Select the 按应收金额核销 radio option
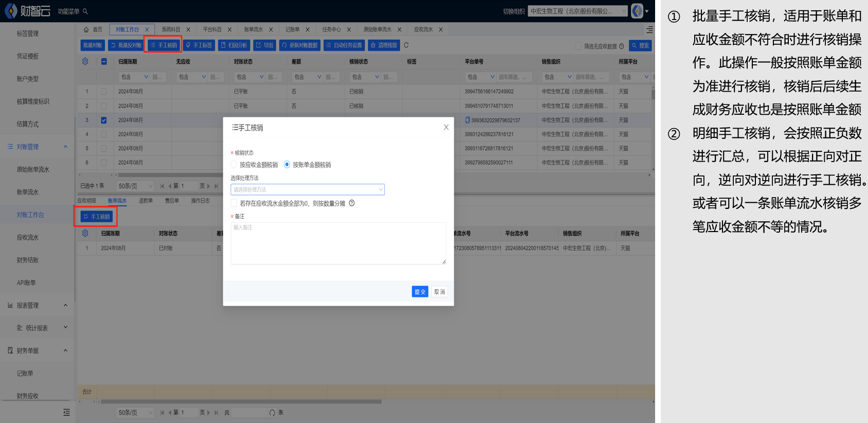868x423 pixels. tap(234, 165)
